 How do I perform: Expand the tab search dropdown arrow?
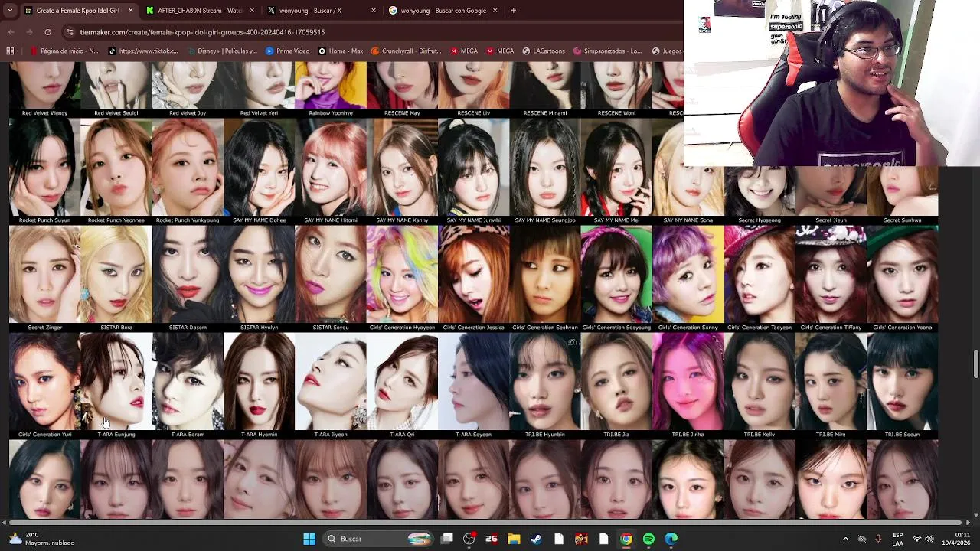[x=10, y=11]
